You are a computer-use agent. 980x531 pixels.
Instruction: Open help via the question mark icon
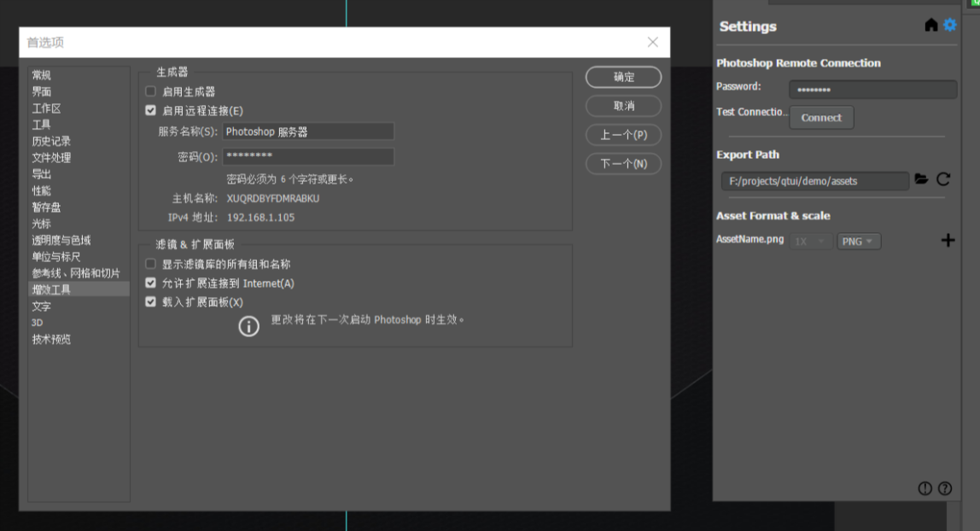pyautogui.click(x=943, y=487)
